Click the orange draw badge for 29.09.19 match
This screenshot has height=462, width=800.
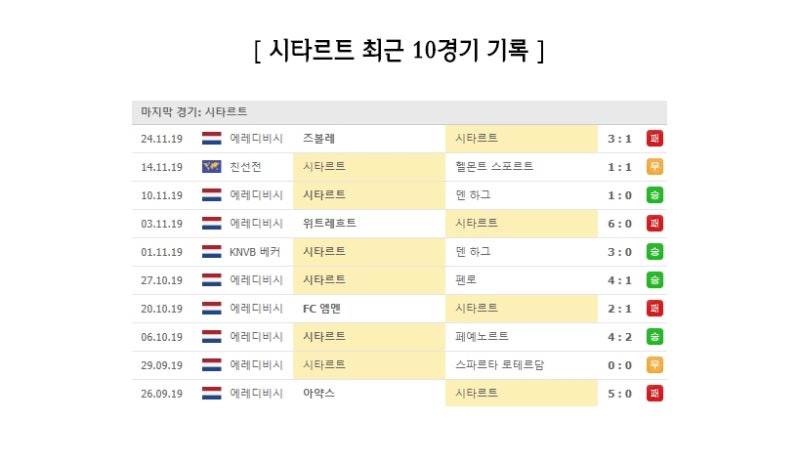(655, 365)
